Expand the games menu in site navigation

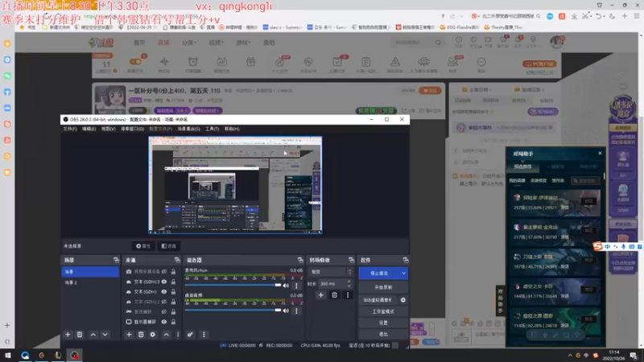(243, 43)
